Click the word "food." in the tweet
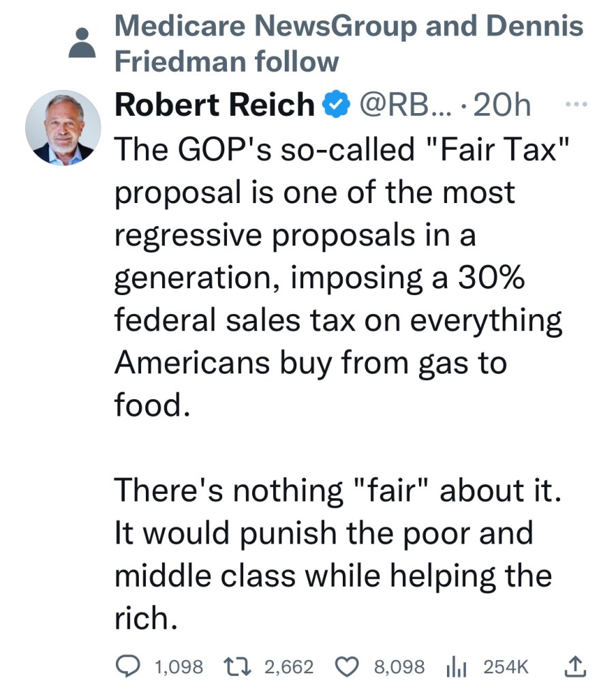The image size is (616, 697). coord(149,405)
